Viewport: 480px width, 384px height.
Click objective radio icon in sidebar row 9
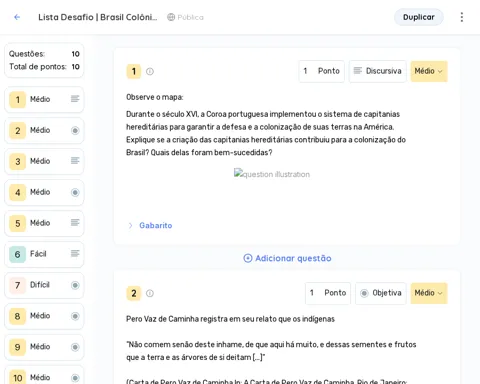(x=75, y=347)
